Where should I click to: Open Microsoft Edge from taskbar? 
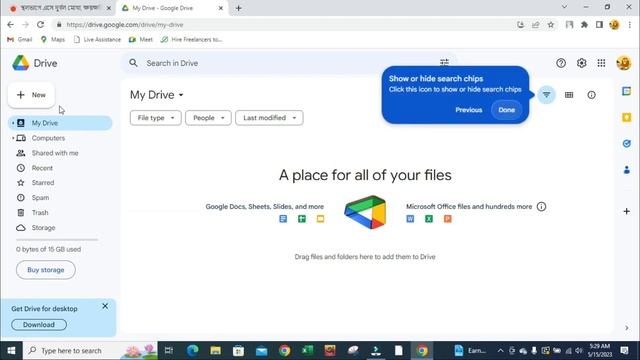[x=192, y=351]
